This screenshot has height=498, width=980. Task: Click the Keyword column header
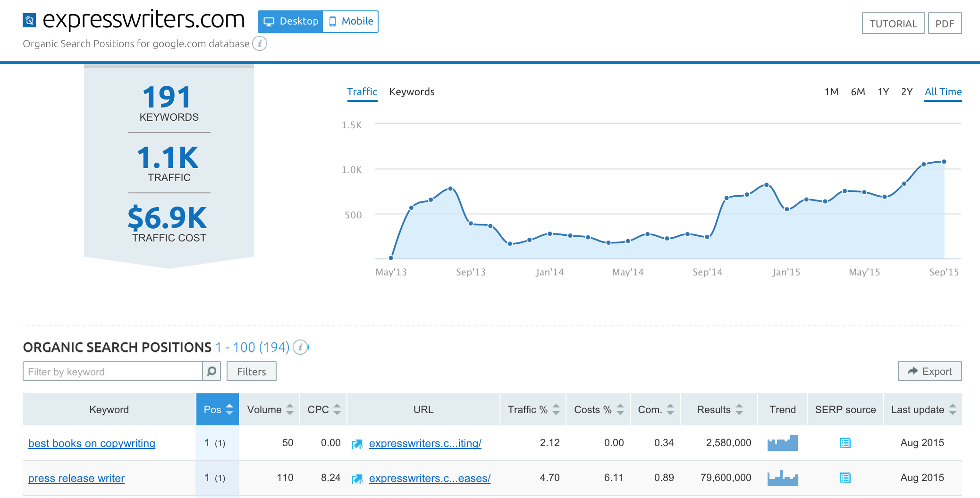109,409
